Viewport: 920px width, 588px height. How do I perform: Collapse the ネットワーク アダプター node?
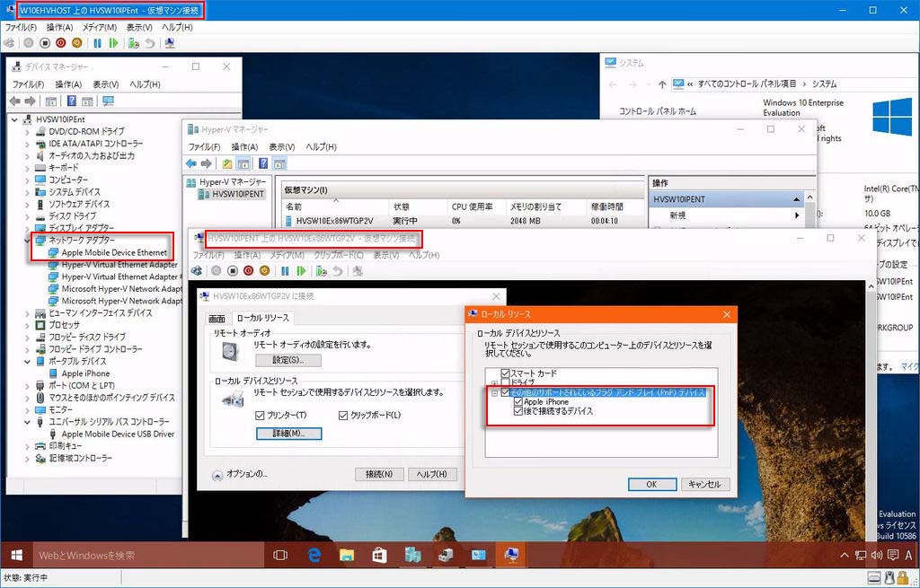point(27,241)
